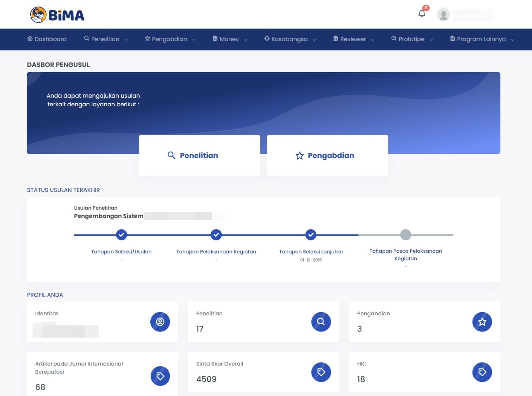Select the Artikel Jurnal Internasional tag icon

[x=160, y=376]
